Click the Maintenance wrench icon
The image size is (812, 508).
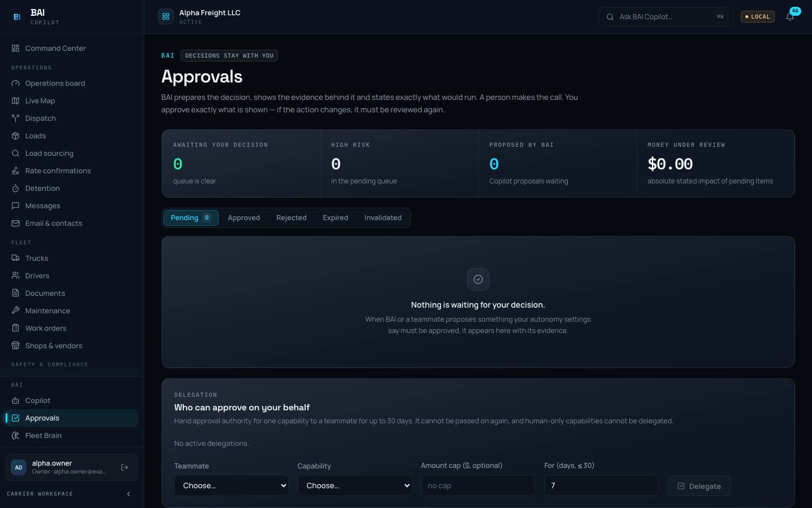click(x=16, y=311)
